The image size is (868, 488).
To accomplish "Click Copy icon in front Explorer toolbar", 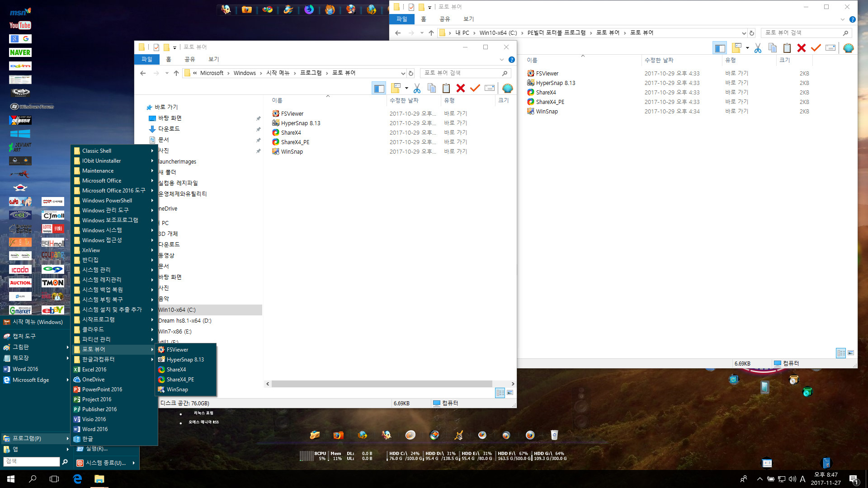I will click(x=432, y=88).
